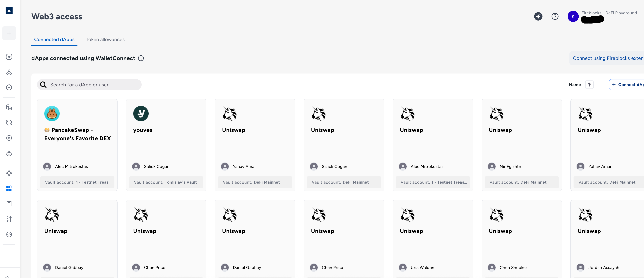644x278 pixels.
Task: Click Alec Mitrokostas on the PancakeSwap card
Action: click(x=71, y=167)
